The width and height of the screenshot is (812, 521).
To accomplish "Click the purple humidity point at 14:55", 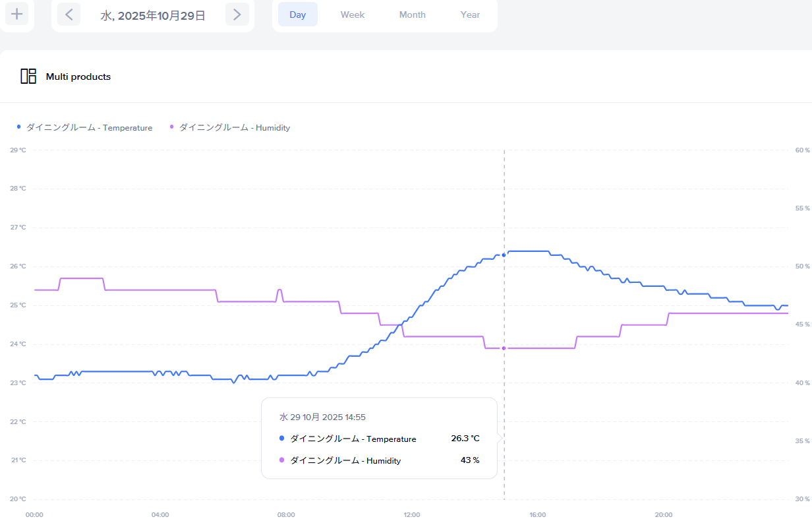I will pyautogui.click(x=504, y=348).
